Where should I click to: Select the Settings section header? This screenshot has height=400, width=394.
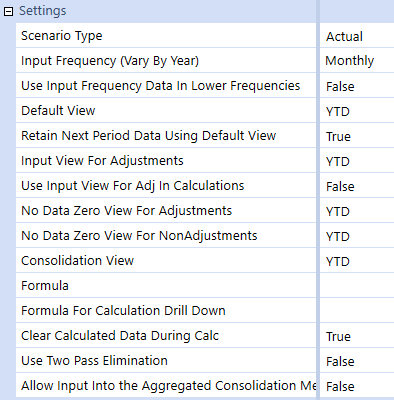coord(43,11)
